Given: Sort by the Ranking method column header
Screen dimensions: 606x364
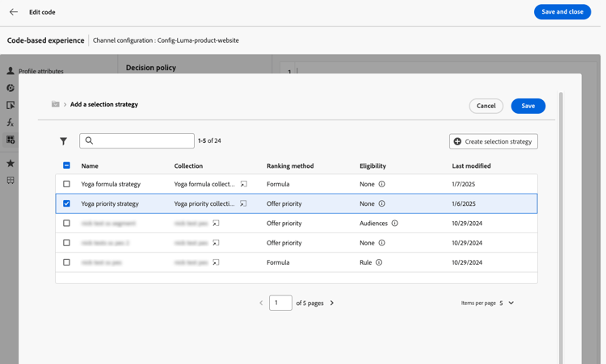Looking at the screenshot, I should point(290,166).
